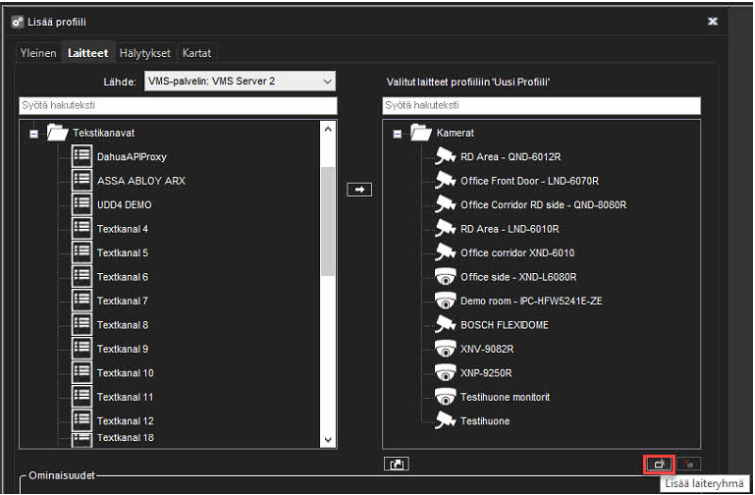The image size is (755, 495).
Task: Click the left search text field
Action: [178, 105]
